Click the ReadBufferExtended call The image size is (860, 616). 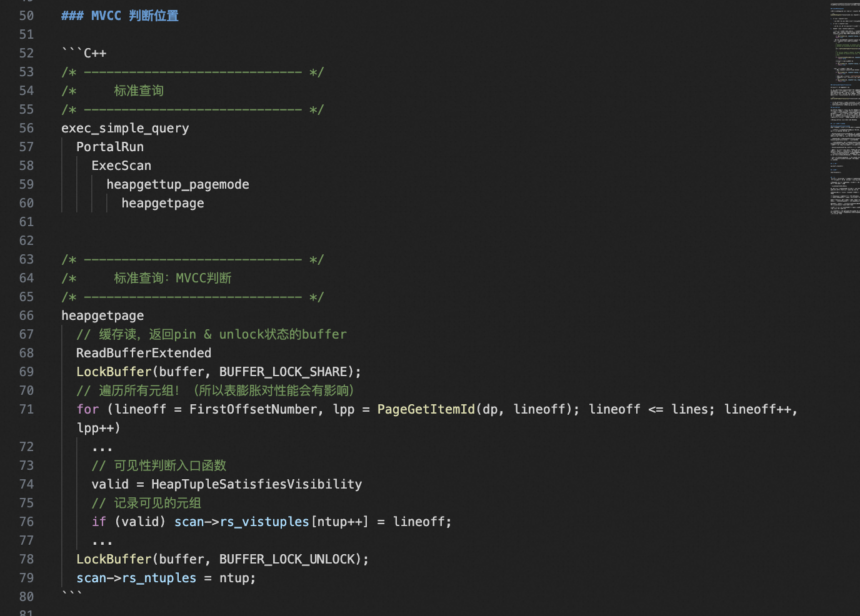(x=144, y=353)
